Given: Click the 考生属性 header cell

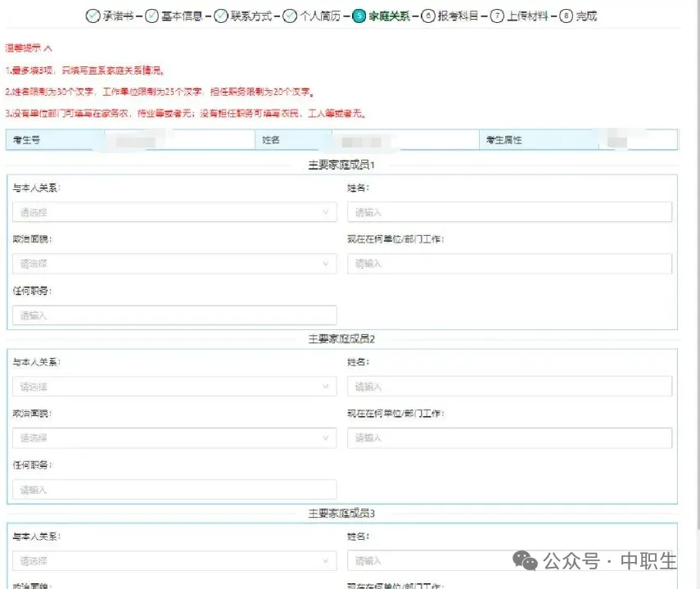Looking at the screenshot, I should coord(539,140).
